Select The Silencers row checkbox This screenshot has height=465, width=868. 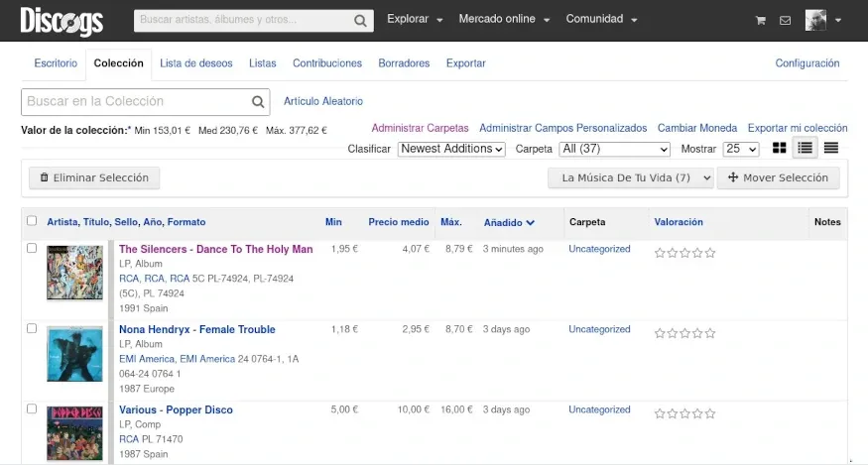point(32,248)
